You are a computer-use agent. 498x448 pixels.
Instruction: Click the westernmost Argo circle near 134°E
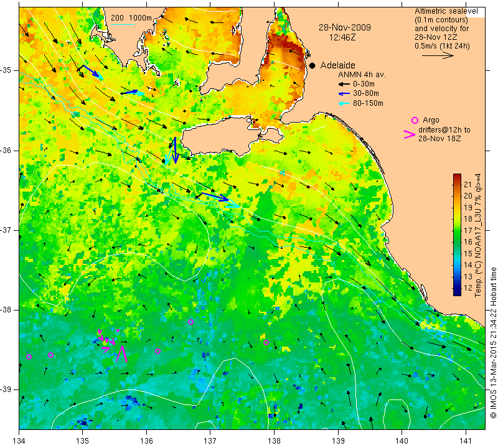click(x=29, y=357)
